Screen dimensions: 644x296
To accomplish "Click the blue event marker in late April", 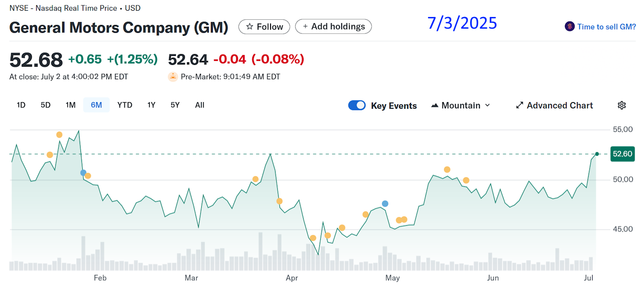I will pos(385,204).
